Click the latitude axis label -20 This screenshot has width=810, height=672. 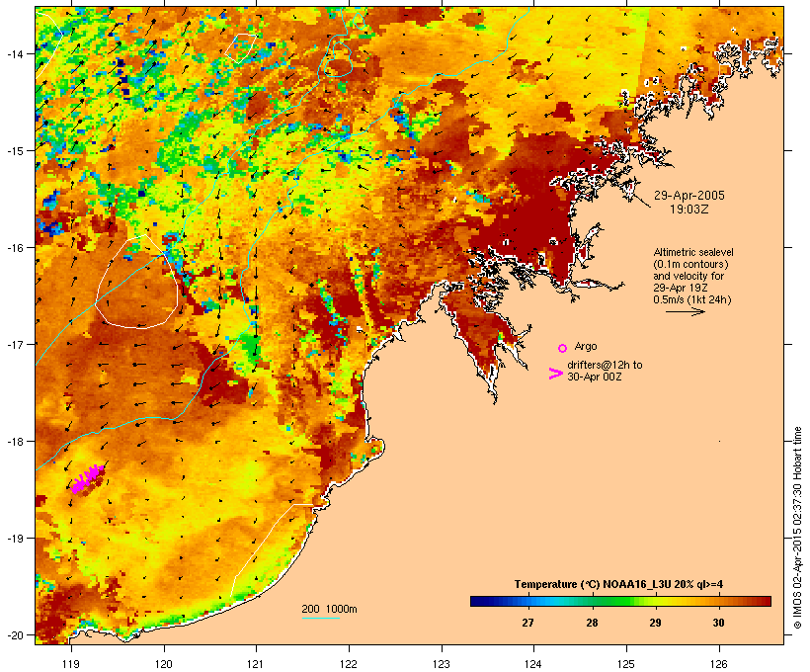14,634
